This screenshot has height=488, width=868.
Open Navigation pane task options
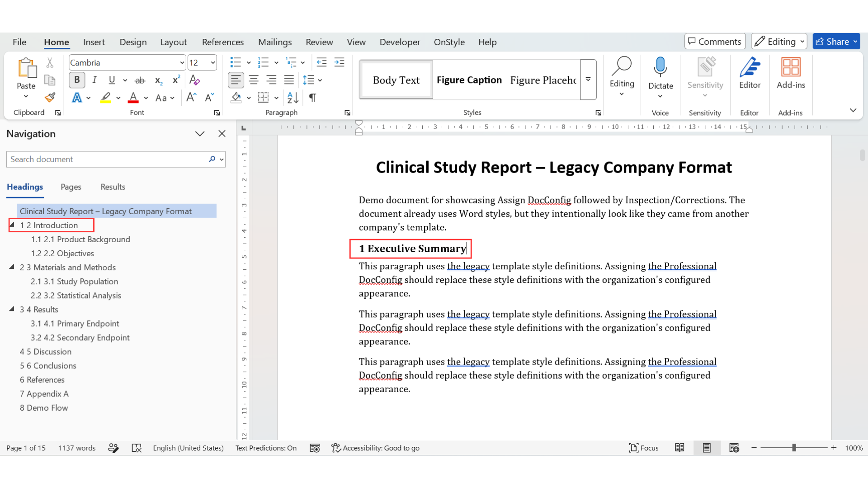point(200,134)
